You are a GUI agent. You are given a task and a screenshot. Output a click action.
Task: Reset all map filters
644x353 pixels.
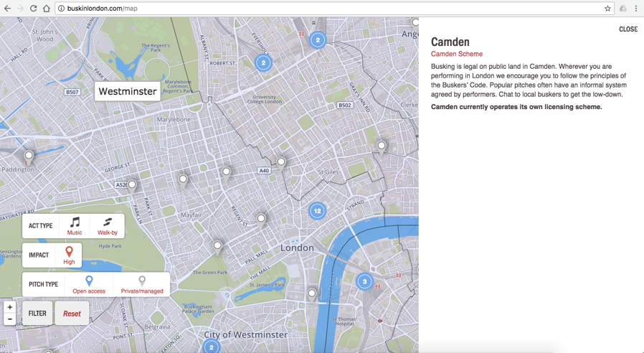[x=72, y=314]
